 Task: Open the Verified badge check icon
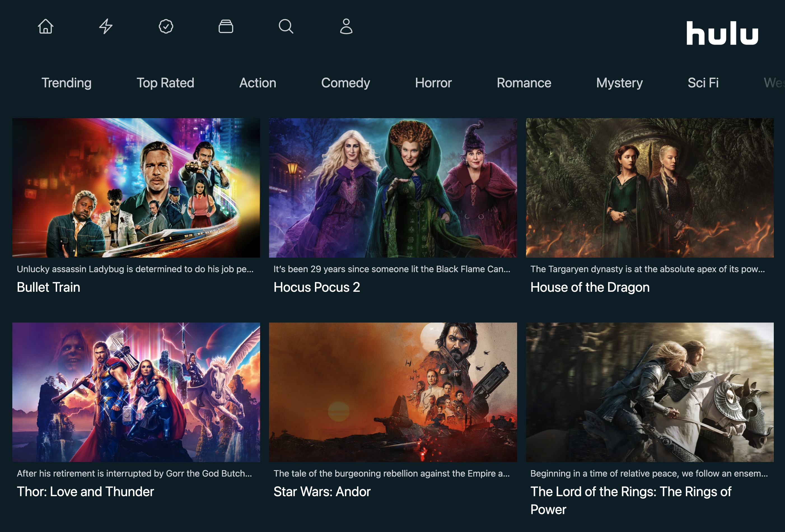[166, 26]
